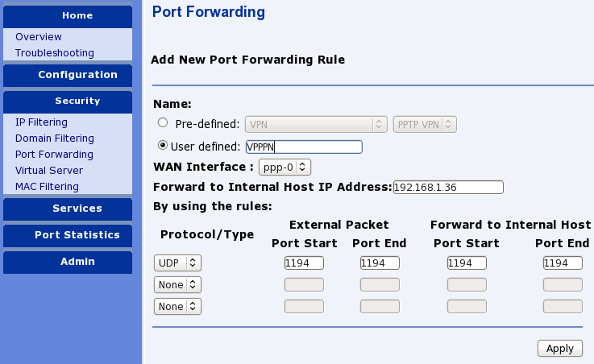The height and width of the screenshot is (364, 594).
Task: Open the Port Statistics menu
Action: point(77,235)
